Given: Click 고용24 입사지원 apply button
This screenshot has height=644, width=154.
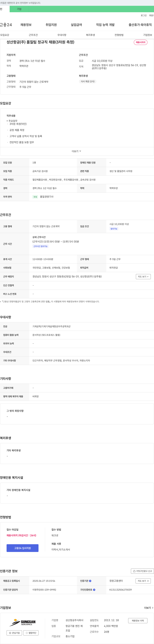Looking at the screenshot, I should (22, 548).
